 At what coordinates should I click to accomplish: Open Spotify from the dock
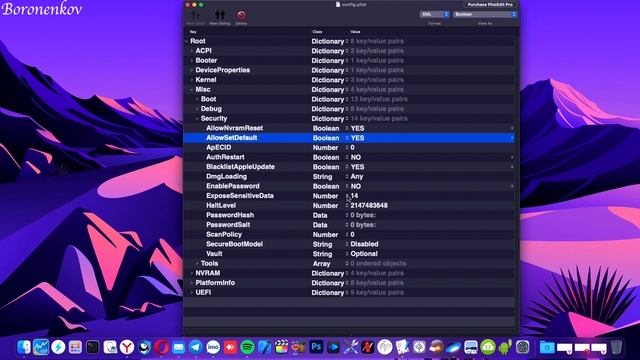point(247,347)
